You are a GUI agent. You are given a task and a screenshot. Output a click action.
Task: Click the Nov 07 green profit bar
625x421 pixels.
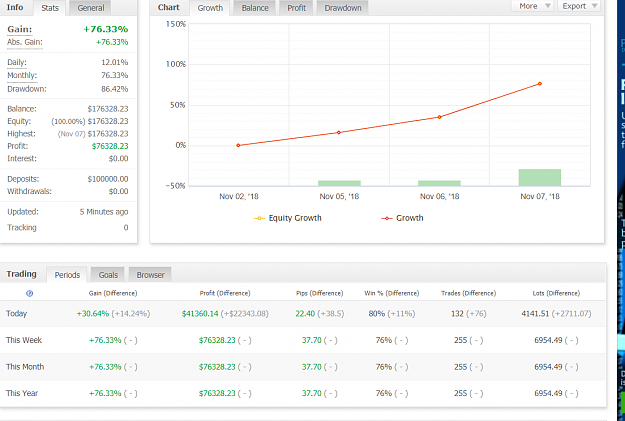pos(540,177)
